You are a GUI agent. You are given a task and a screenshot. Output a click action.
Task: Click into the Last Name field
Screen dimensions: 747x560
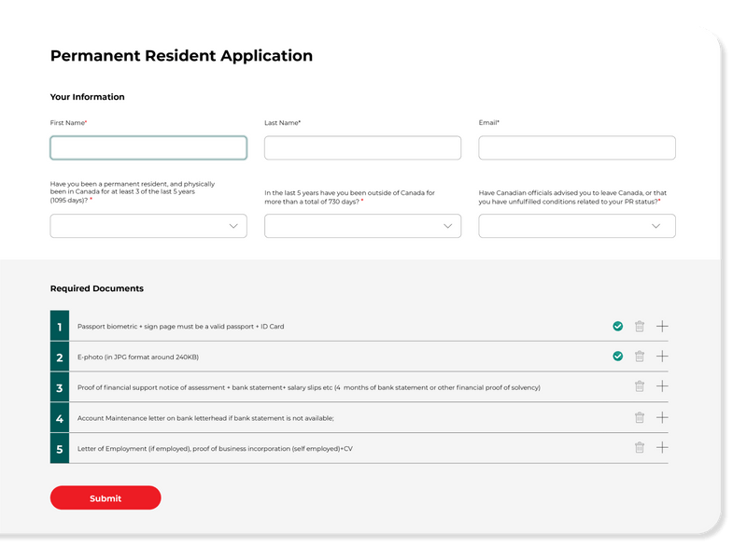pos(362,147)
